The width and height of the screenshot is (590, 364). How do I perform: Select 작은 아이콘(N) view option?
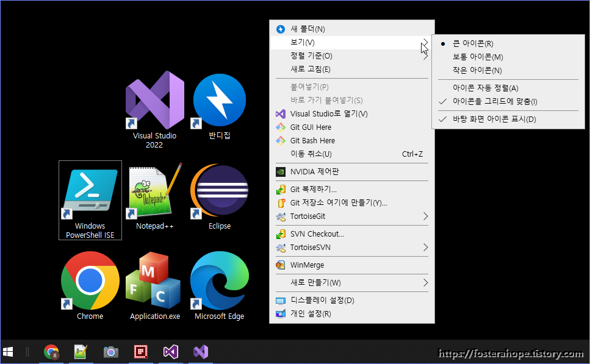(x=508, y=70)
